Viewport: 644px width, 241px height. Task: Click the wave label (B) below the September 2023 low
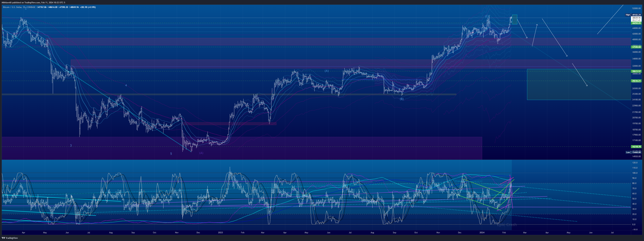click(401, 99)
